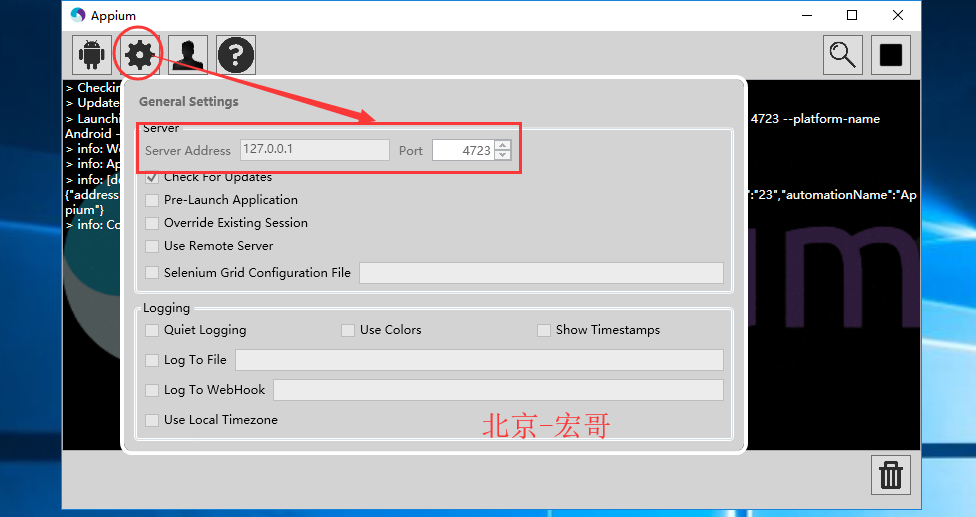Screen dimensions: 976x517
Task: Click the Log To WebHook URL field
Action: pyautogui.click(x=499, y=390)
